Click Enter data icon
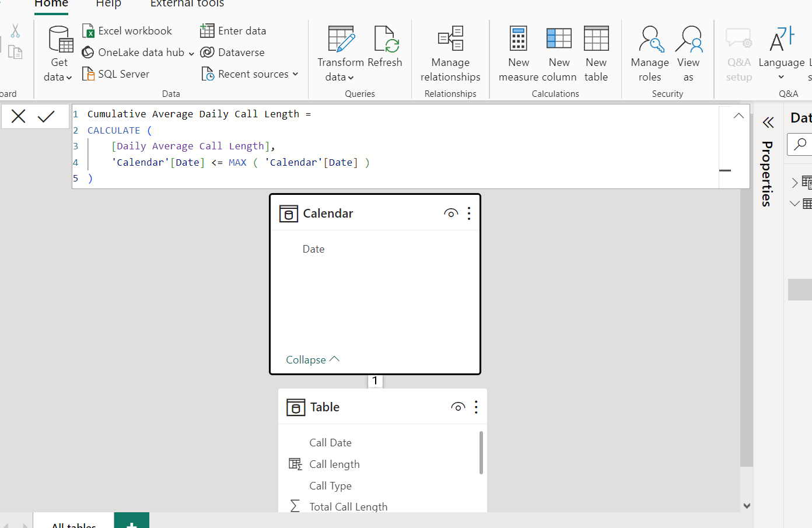Viewport: 812px width, 528px height. (207, 30)
